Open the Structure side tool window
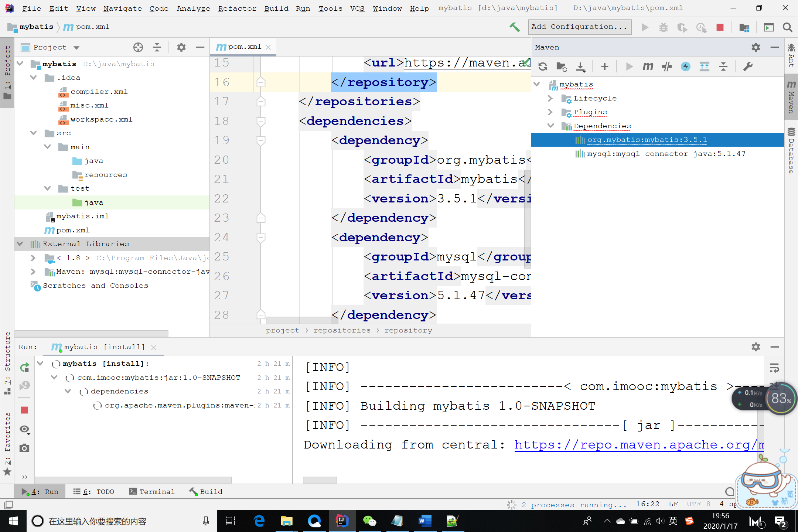 (7, 363)
